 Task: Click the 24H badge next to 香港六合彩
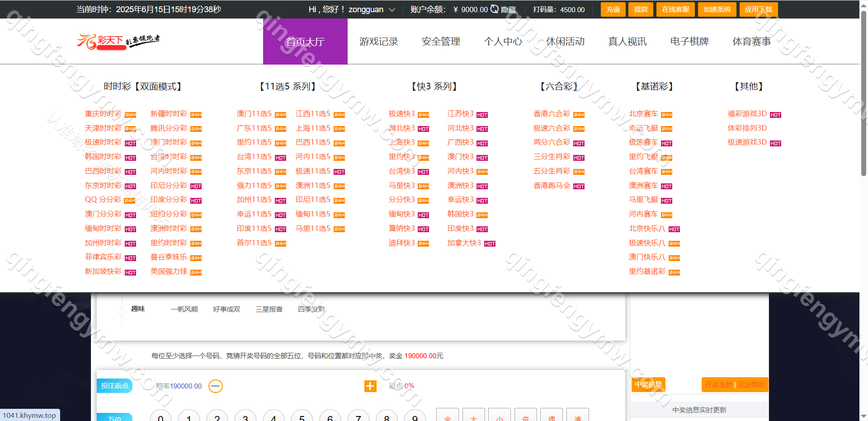579,115
